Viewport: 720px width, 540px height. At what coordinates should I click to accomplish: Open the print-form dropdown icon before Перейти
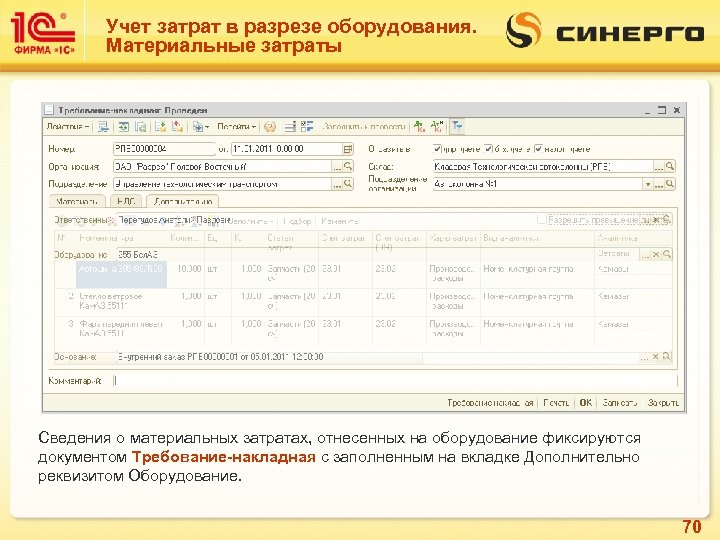201,127
